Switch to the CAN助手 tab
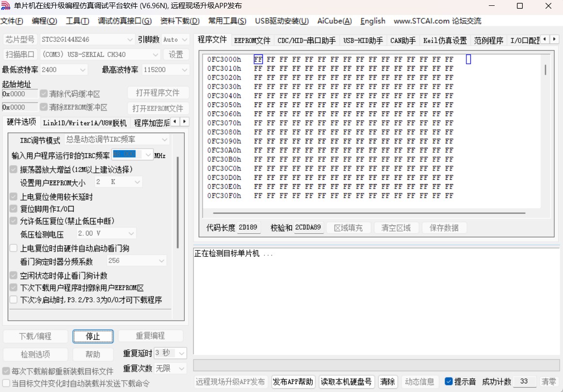 (403, 41)
